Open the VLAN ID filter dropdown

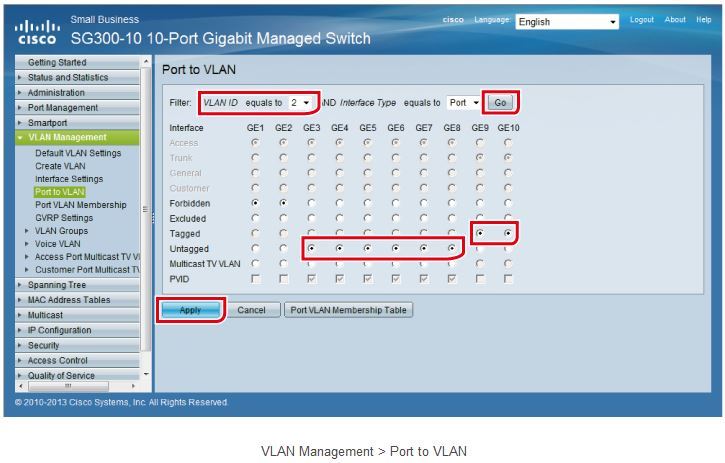[x=301, y=103]
